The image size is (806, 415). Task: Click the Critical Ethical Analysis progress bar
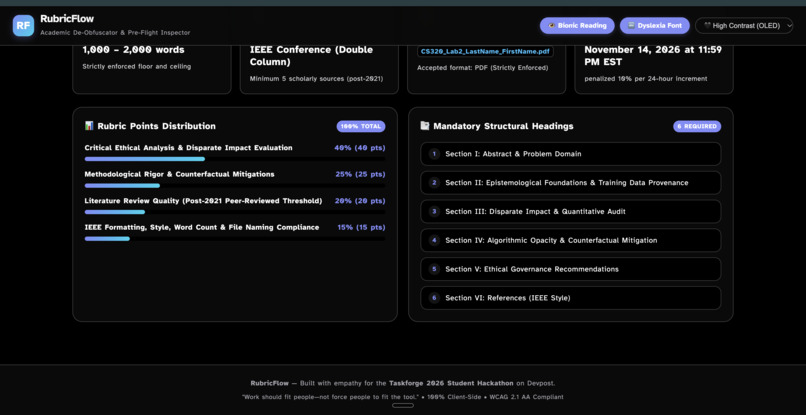[235, 159]
